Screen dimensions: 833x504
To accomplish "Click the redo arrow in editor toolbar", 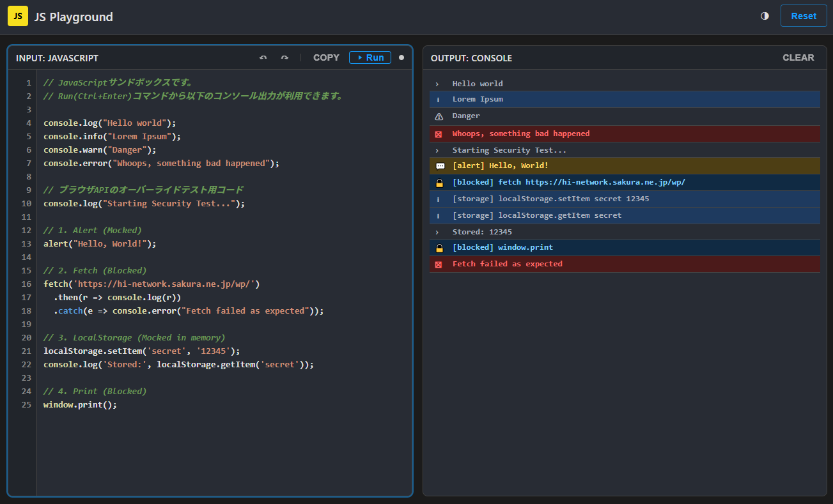I will 284,57.
